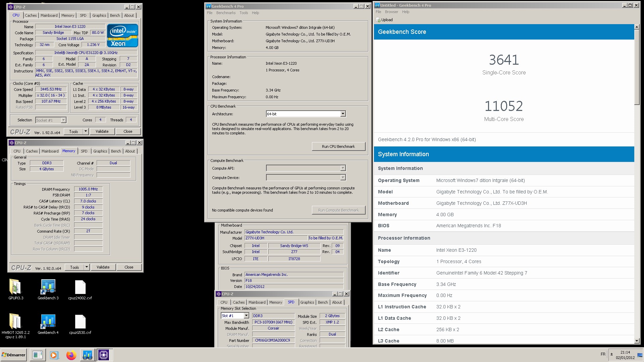Click Validate in top CPU-Z window

[102, 131]
